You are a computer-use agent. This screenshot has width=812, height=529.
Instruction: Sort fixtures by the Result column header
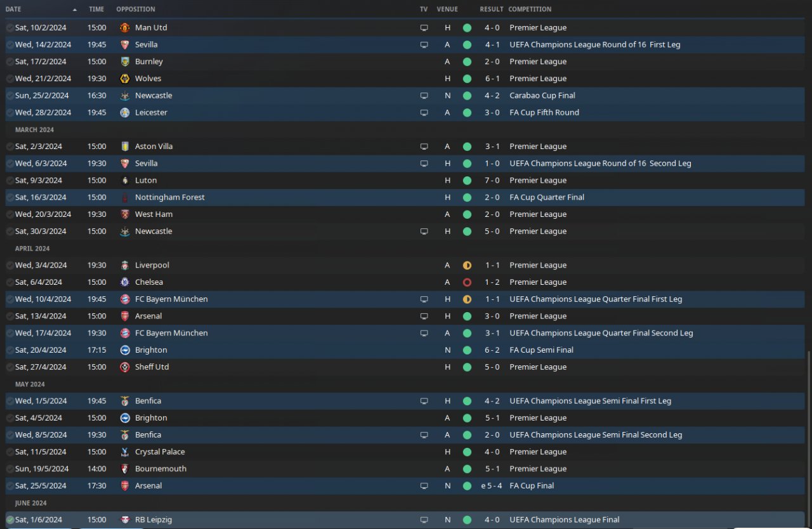point(491,10)
